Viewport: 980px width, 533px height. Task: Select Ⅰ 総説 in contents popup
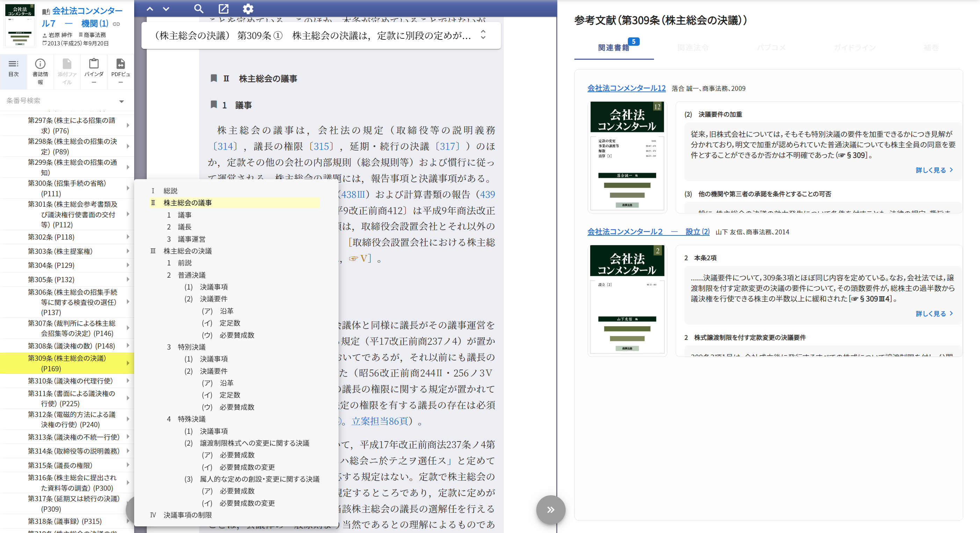click(164, 191)
